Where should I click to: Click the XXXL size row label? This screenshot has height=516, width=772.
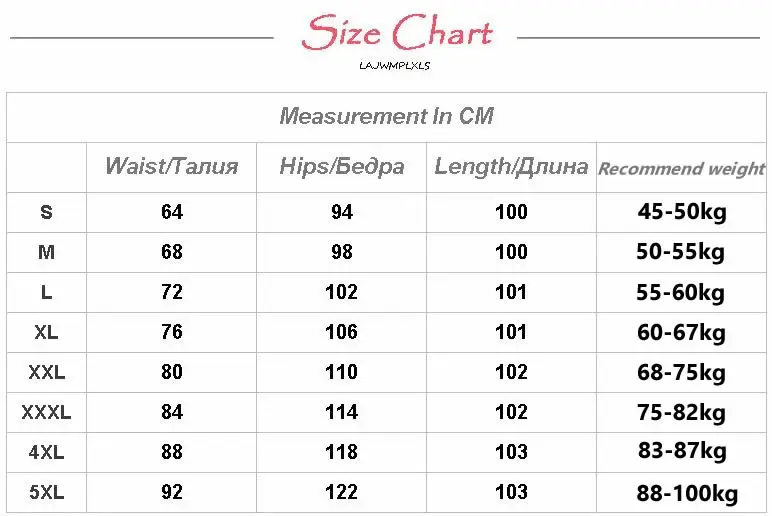(x=46, y=412)
